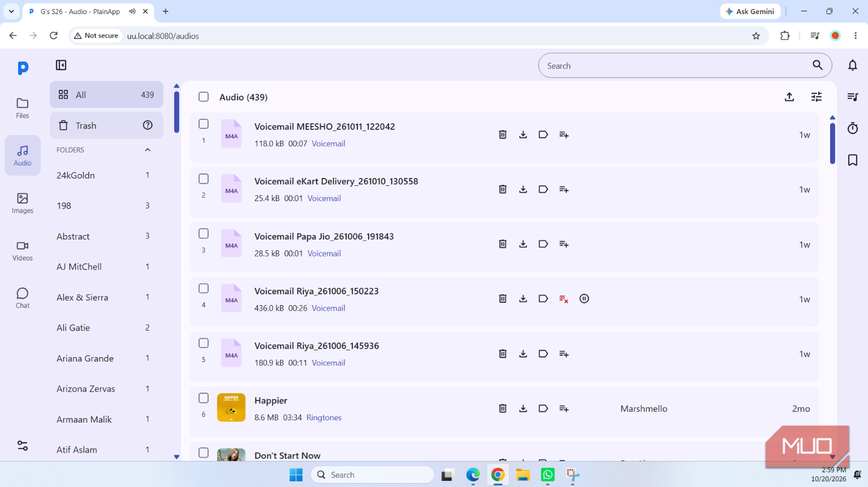Open the Trash category

click(106, 125)
